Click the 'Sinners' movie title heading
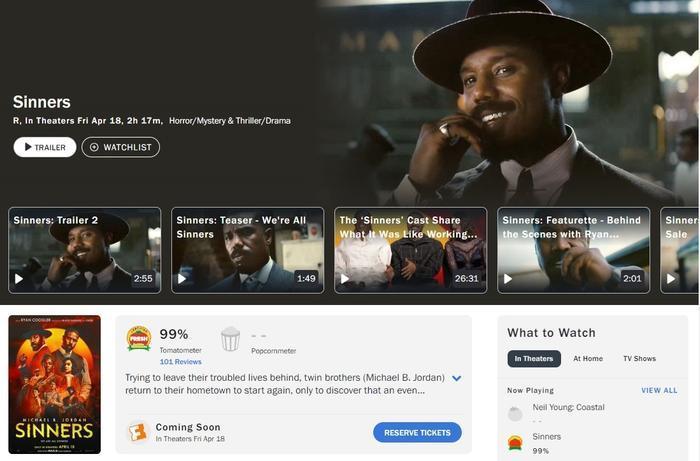This screenshot has height=461, width=700. coord(42,102)
